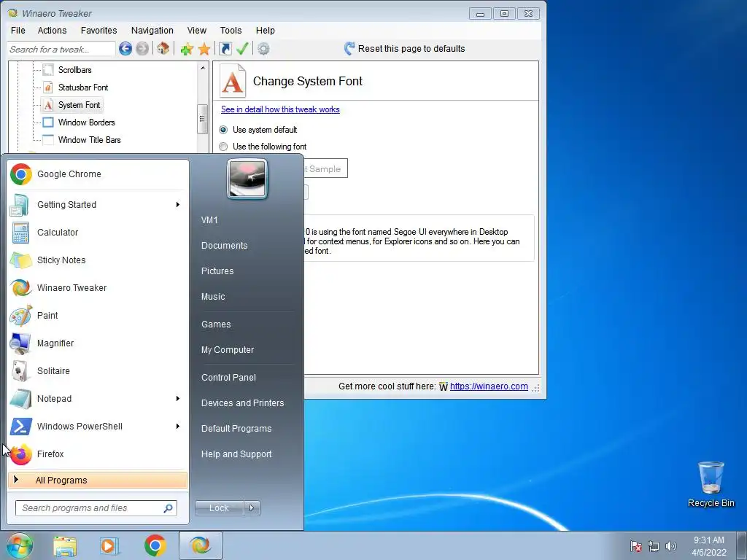
Task: Open My Computer from the Start menu
Action: point(228,350)
